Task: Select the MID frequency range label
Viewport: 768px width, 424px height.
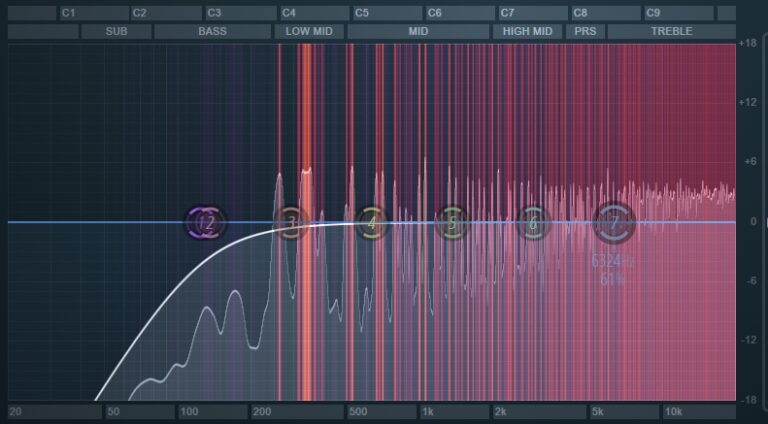Action: click(x=418, y=31)
